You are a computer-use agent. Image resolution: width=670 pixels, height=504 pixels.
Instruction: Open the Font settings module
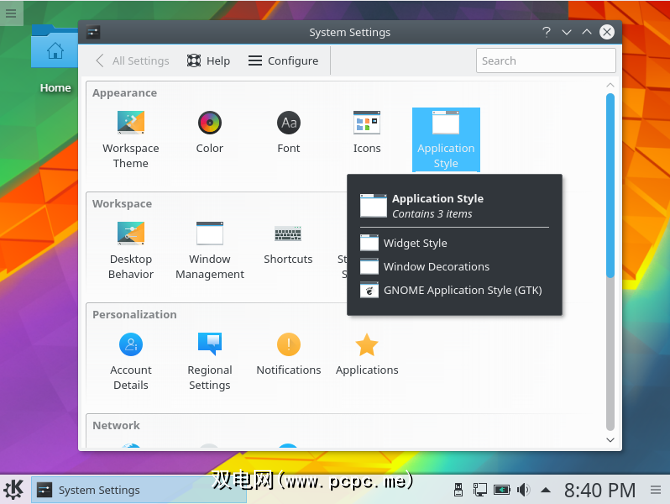tap(288, 132)
